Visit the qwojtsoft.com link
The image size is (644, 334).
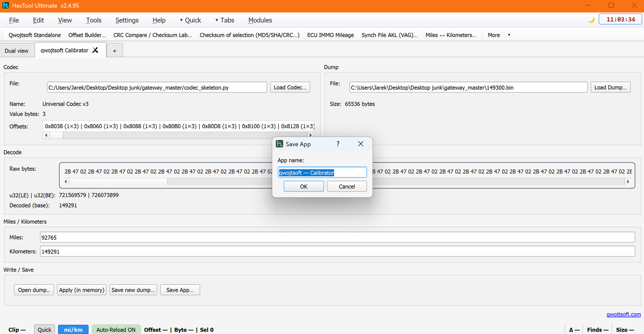pyautogui.click(x=623, y=314)
